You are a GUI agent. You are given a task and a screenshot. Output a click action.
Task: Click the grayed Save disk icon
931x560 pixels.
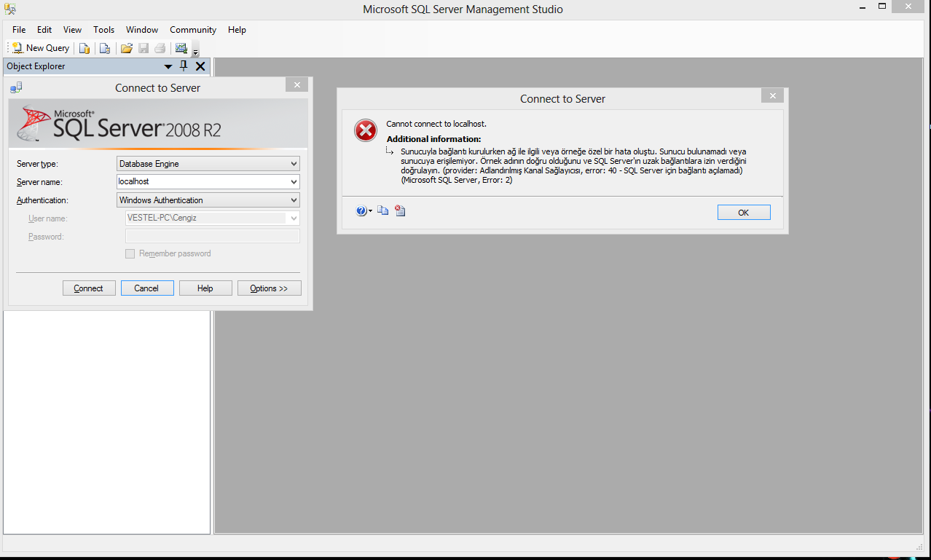[144, 49]
